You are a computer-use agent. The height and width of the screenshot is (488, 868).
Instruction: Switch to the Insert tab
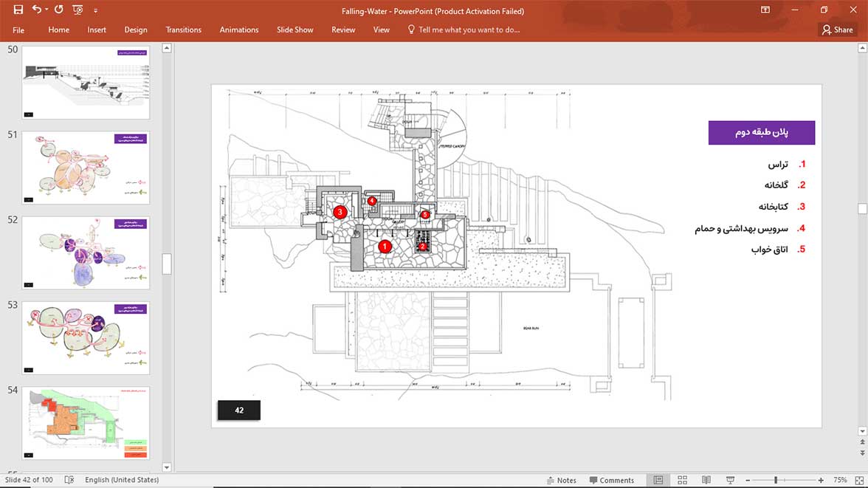coord(96,30)
